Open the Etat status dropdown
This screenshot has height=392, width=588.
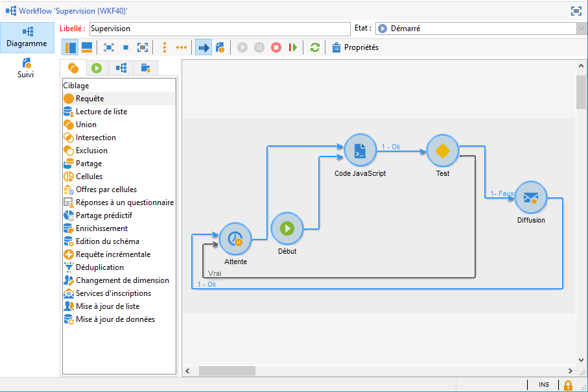coord(581,29)
